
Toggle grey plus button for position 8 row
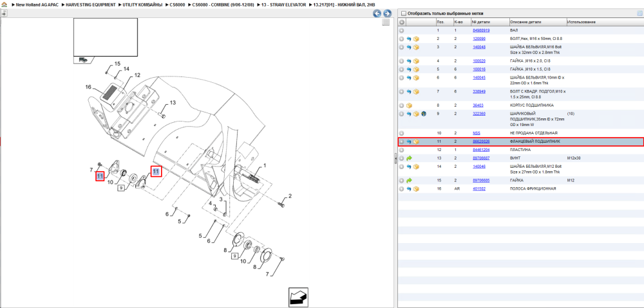tap(402, 105)
